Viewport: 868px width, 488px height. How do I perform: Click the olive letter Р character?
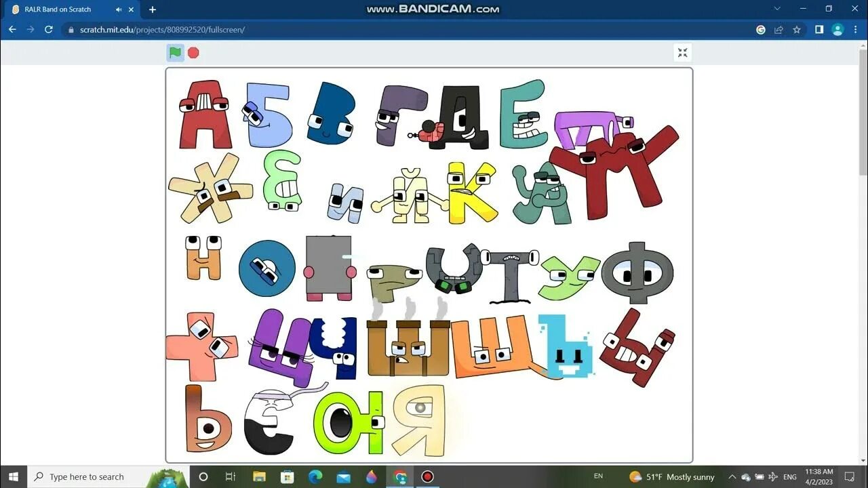click(x=395, y=282)
